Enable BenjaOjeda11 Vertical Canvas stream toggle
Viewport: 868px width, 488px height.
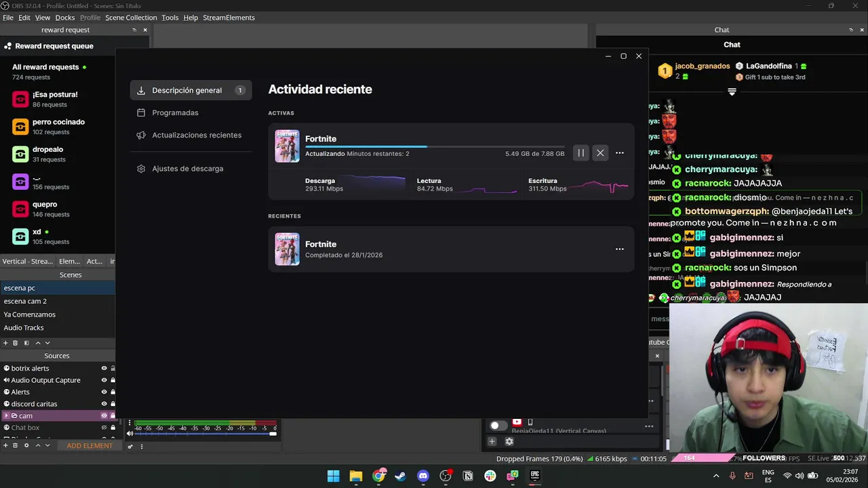pos(498,426)
